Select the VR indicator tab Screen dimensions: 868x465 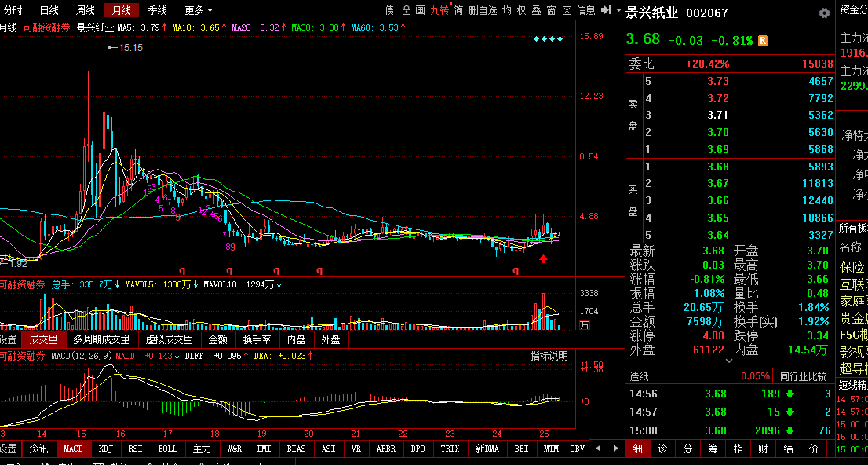tap(356, 449)
